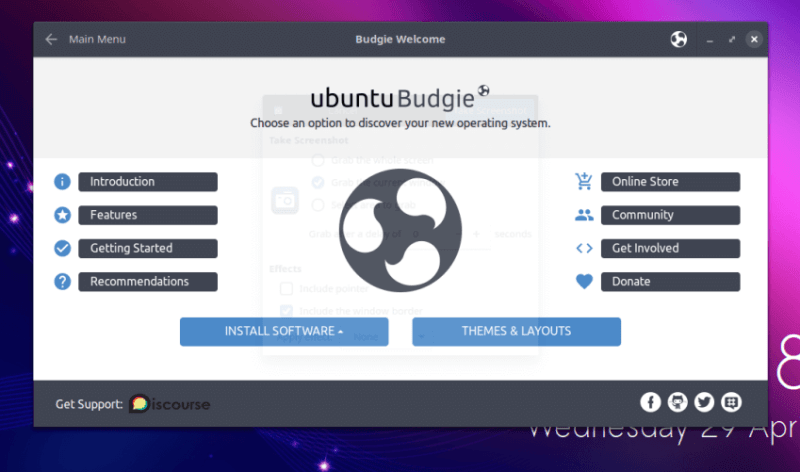Open the Discourse support link
The image size is (800, 472).
pos(169,404)
